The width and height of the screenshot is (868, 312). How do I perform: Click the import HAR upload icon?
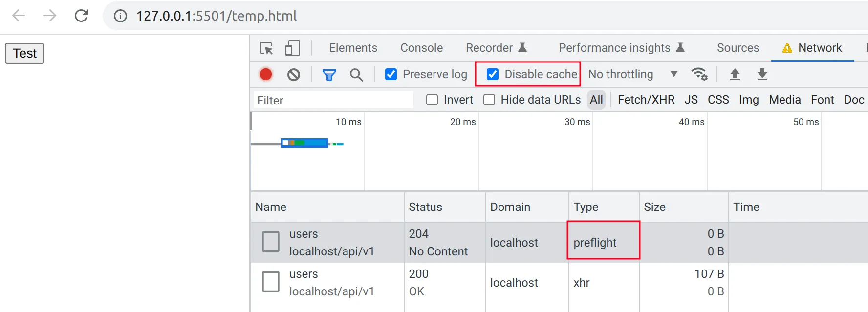735,74
